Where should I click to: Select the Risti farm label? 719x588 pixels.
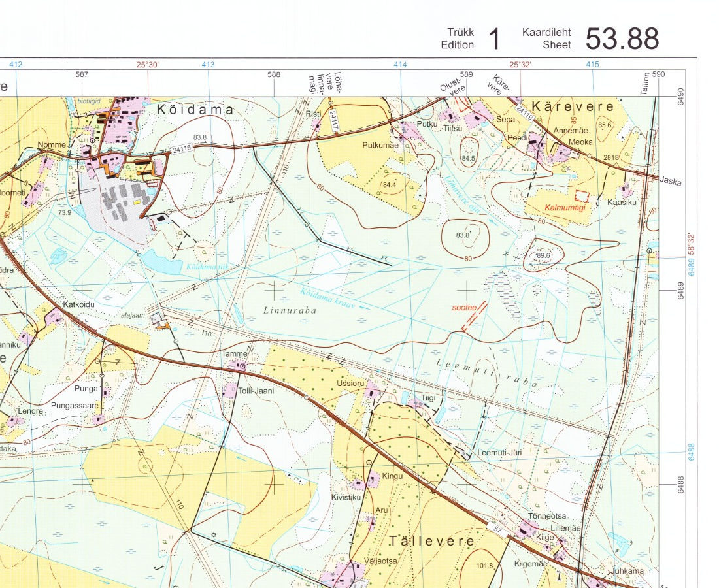[313, 114]
